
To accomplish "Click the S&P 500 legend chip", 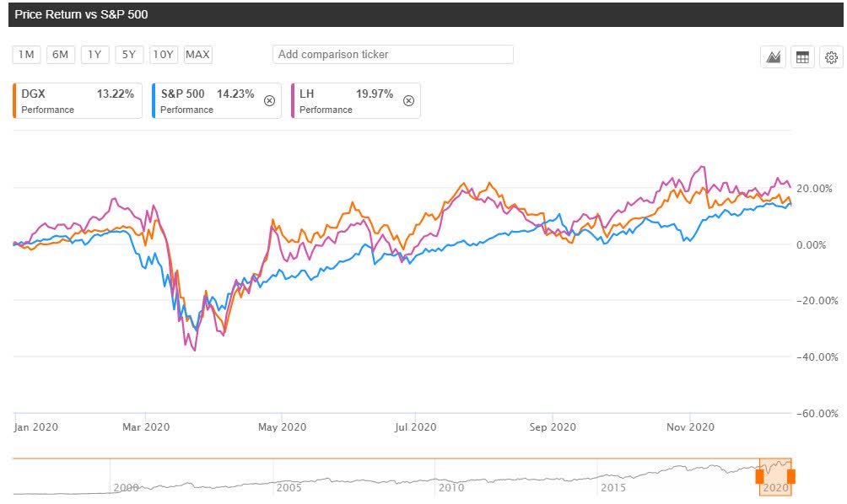I will click(207, 100).
